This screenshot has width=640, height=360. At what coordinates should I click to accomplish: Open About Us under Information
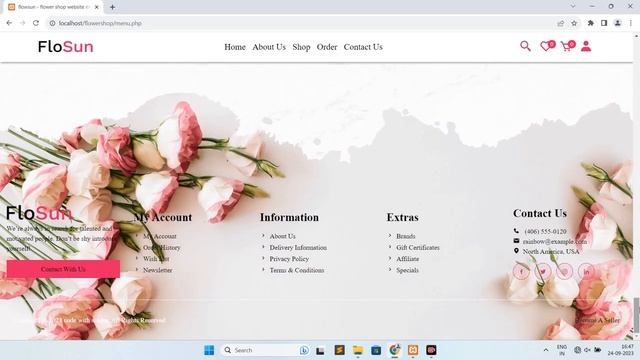[x=282, y=236]
